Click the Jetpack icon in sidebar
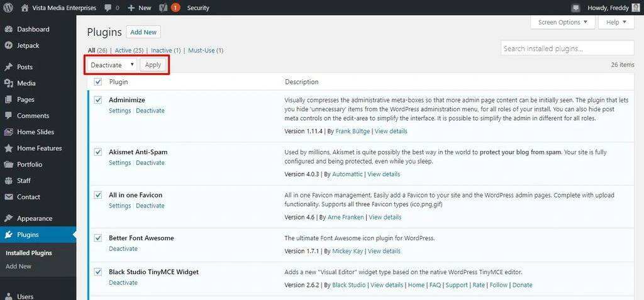644x300 pixels. pyautogui.click(x=8, y=45)
